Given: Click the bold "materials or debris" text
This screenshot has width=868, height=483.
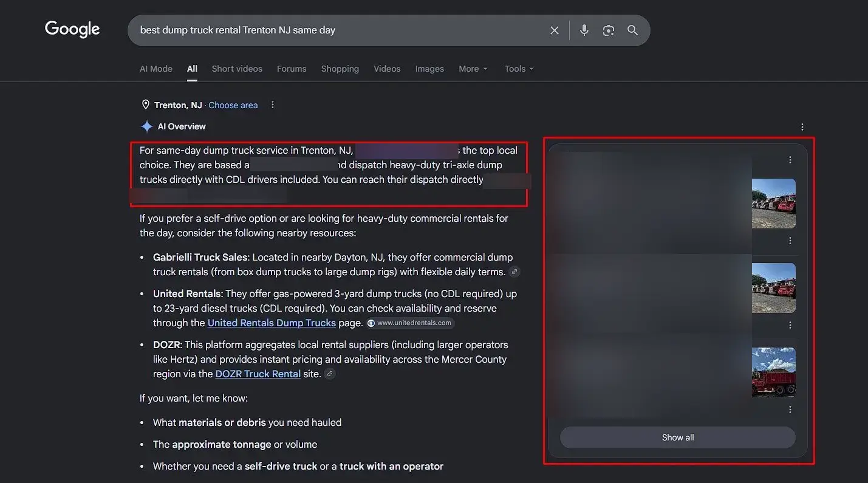Looking at the screenshot, I should coord(222,423).
